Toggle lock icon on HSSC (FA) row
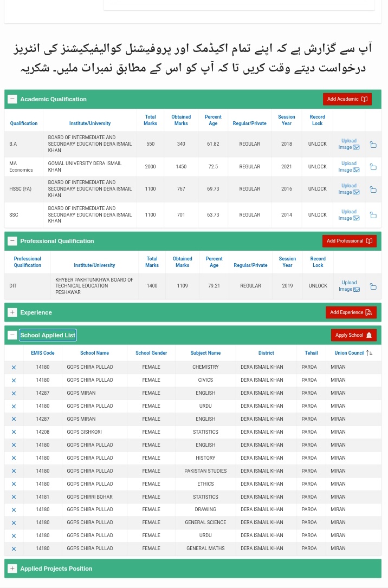This screenshot has height=588, width=388. click(x=373, y=190)
